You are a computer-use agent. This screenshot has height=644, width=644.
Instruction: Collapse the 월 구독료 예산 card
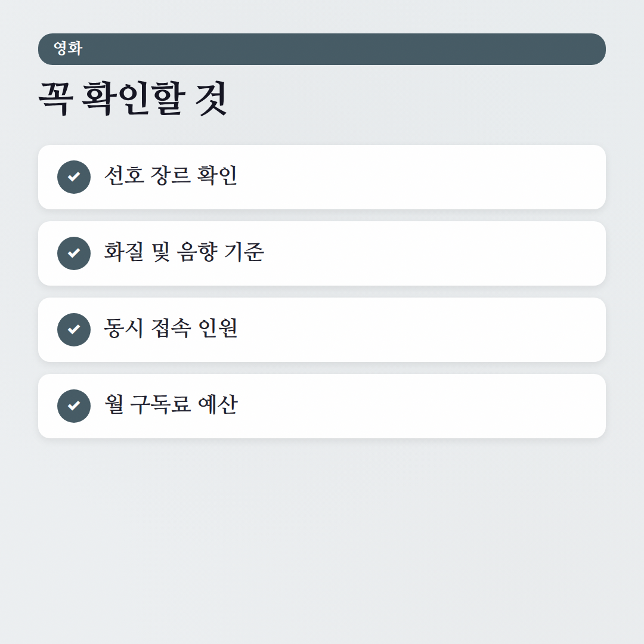coord(322,405)
